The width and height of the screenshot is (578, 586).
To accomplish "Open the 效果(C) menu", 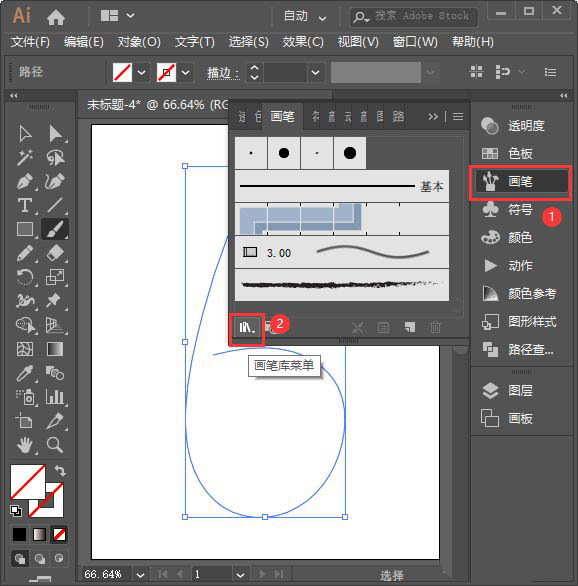I will [303, 41].
